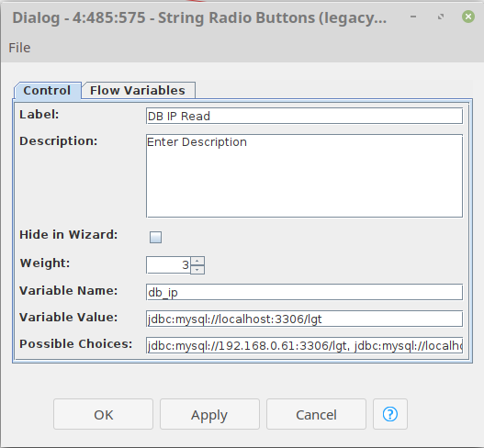Click inside the Description text area
This screenshot has width=484, height=448.
coord(304,176)
